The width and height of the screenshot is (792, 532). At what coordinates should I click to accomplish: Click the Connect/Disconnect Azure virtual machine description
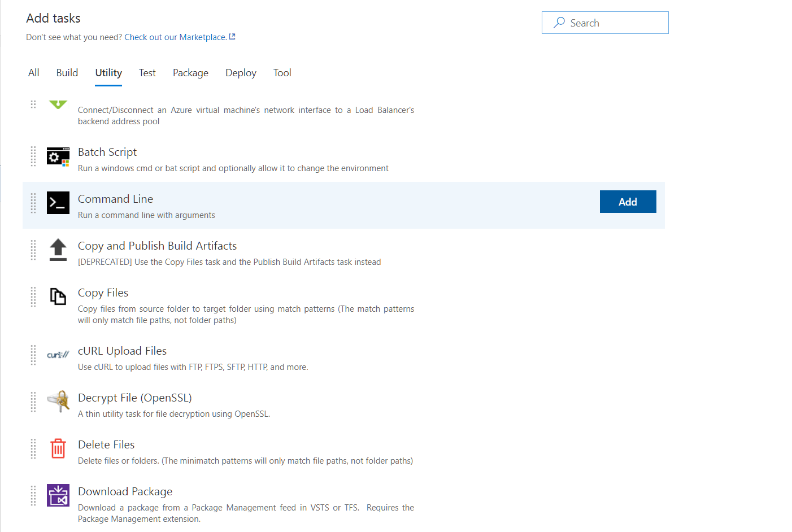[246, 116]
